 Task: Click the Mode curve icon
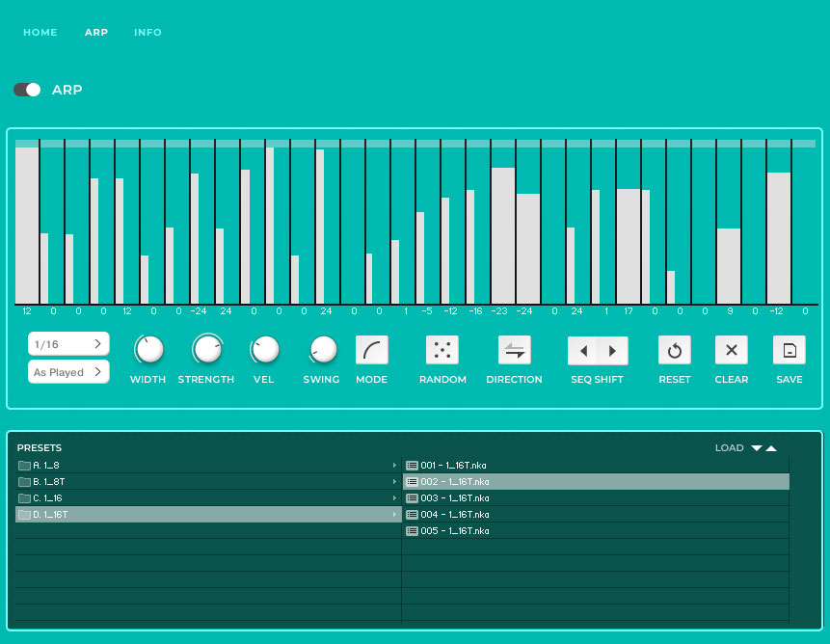(371, 350)
